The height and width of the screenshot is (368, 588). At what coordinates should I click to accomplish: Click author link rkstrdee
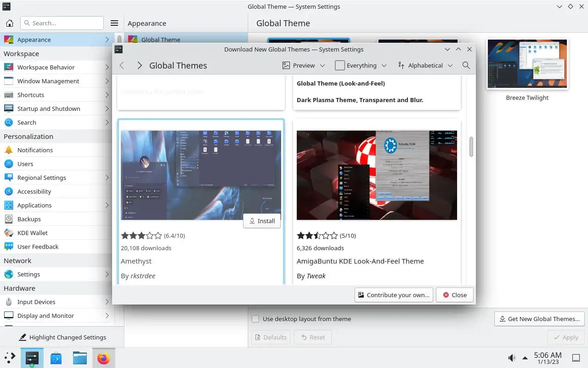click(143, 276)
